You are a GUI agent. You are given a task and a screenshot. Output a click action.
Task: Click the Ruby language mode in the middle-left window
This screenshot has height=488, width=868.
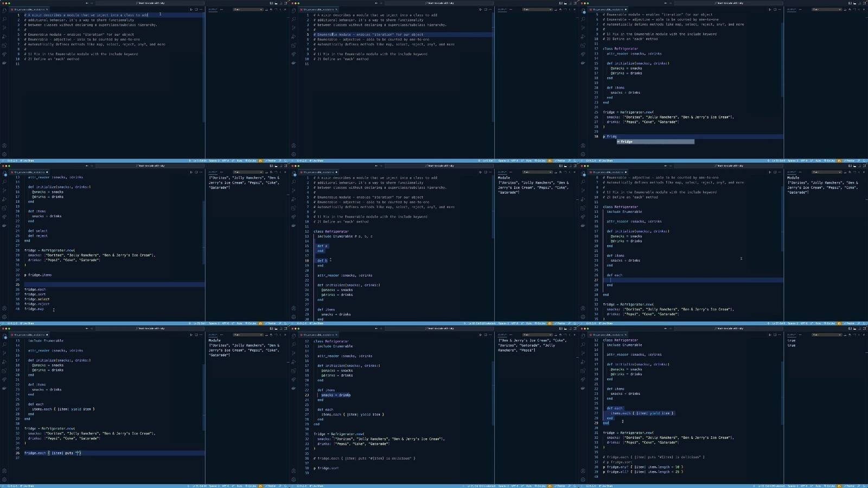(239, 324)
